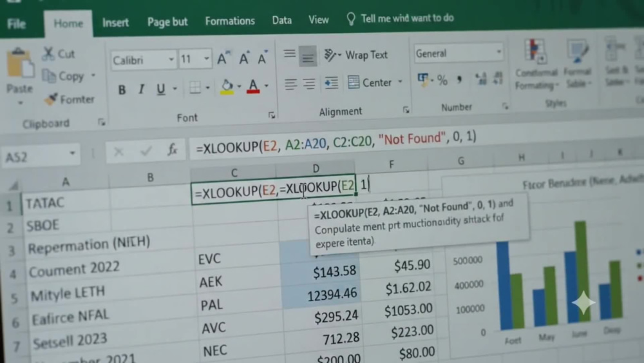Switch to the Formulas tab
644x363 pixels.
click(x=230, y=21)
